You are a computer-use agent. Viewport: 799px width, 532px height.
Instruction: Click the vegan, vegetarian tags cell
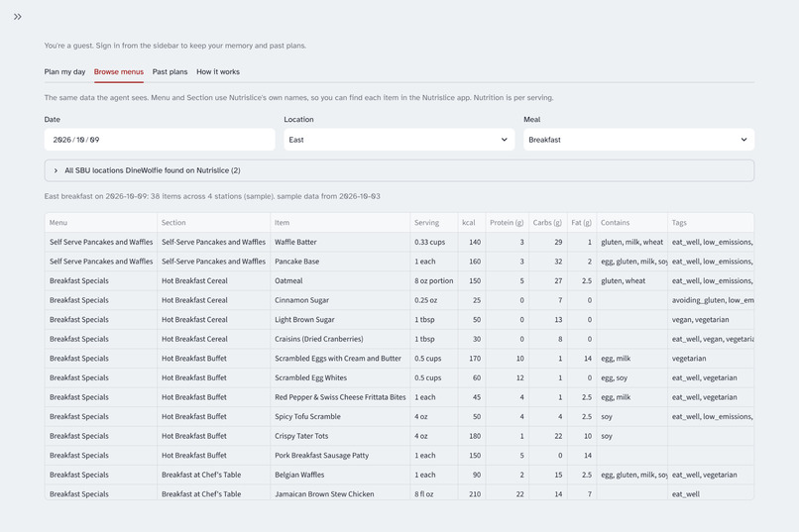click(711, 319)
